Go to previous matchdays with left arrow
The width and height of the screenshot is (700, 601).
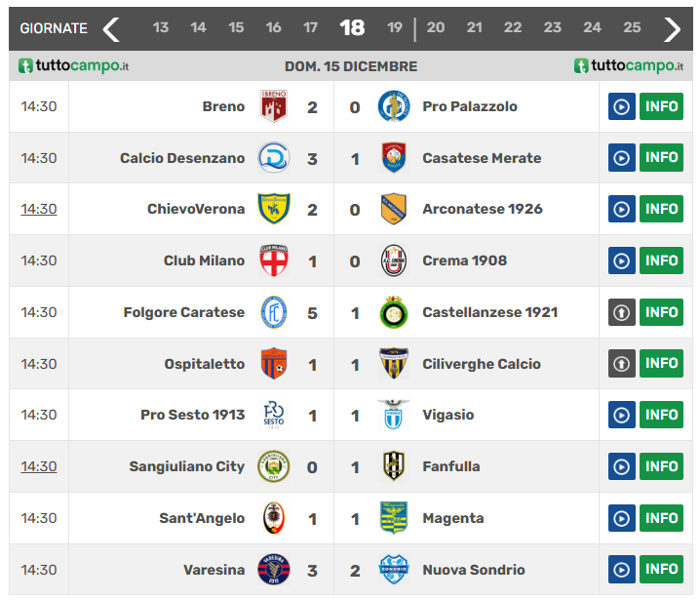111,28
